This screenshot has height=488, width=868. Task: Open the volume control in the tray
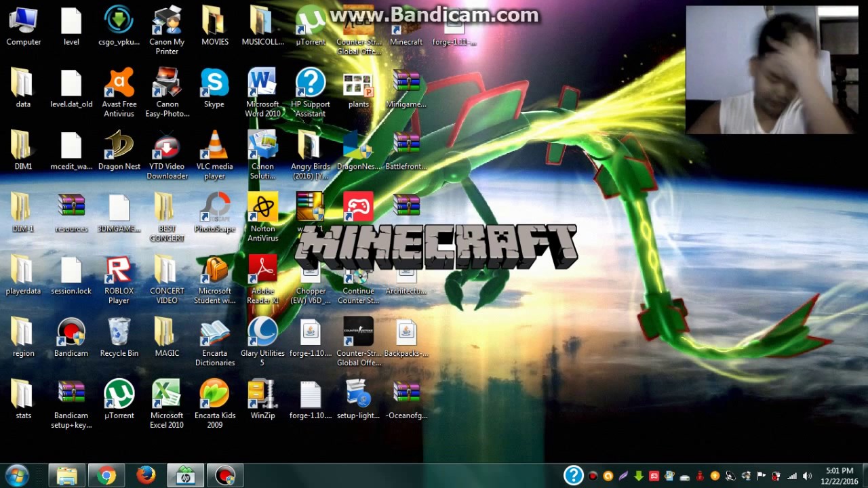pyautogui.click(x=807, y=476)
